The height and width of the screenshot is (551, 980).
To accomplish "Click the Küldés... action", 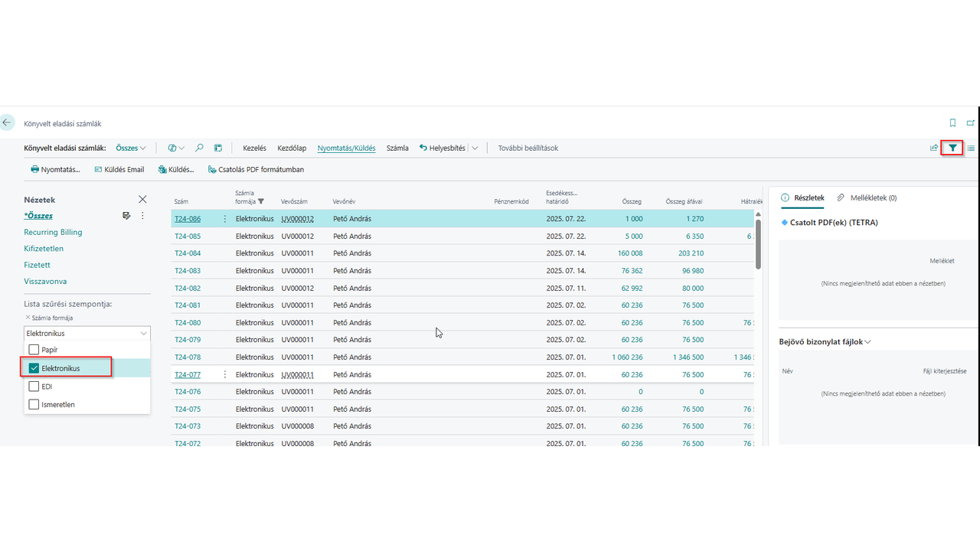I will coord(175,169).
